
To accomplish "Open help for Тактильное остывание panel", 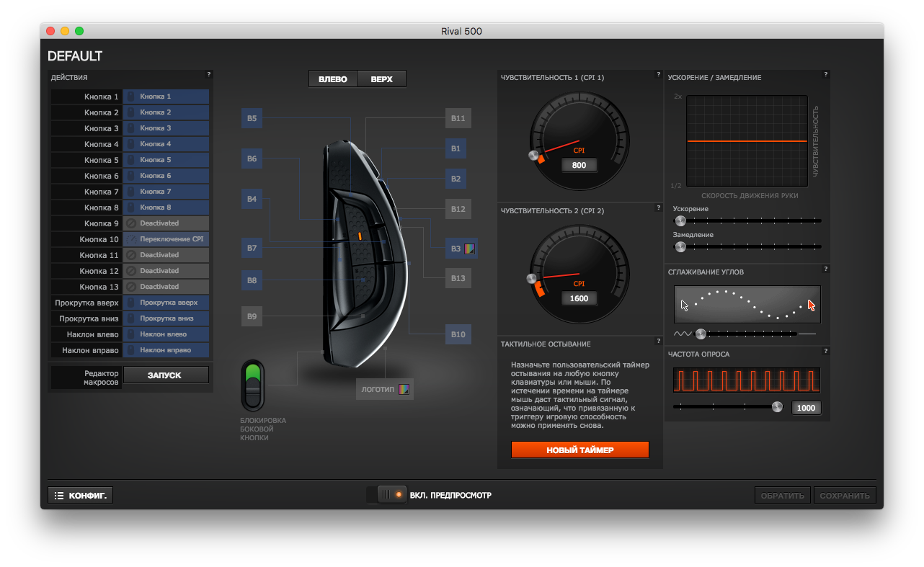I will coord(659,341).
